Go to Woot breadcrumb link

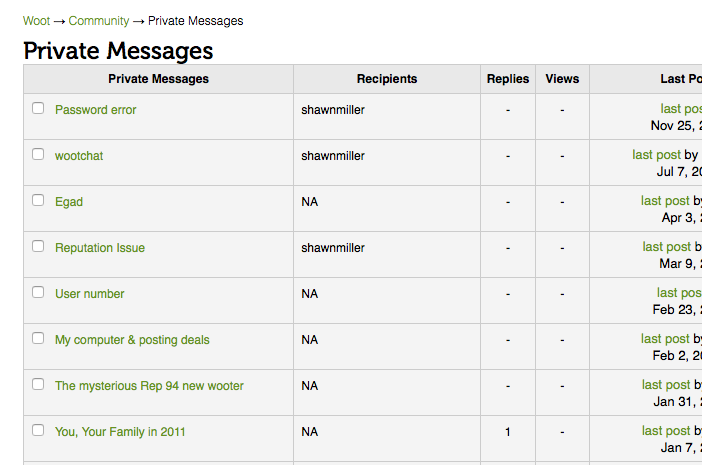[36, 21]
